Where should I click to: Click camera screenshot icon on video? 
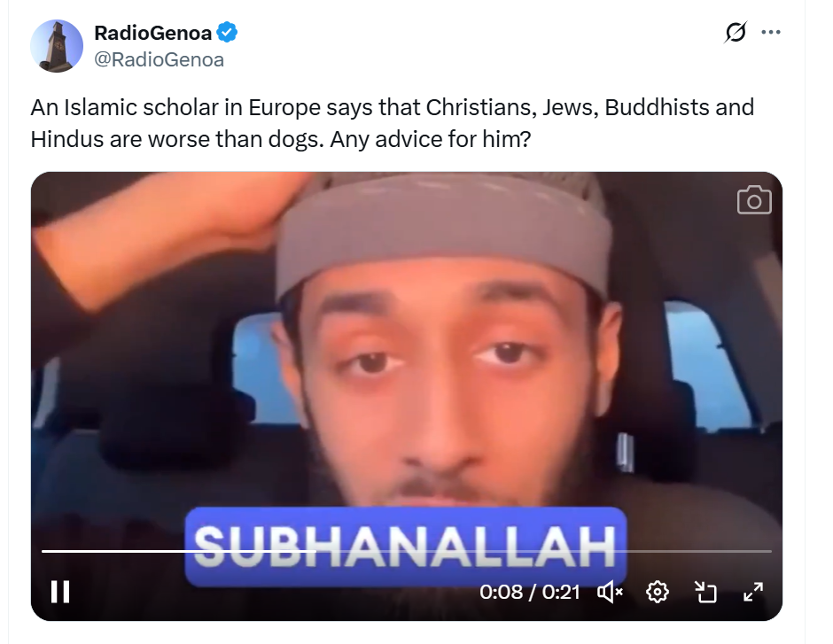click(754, 200)
